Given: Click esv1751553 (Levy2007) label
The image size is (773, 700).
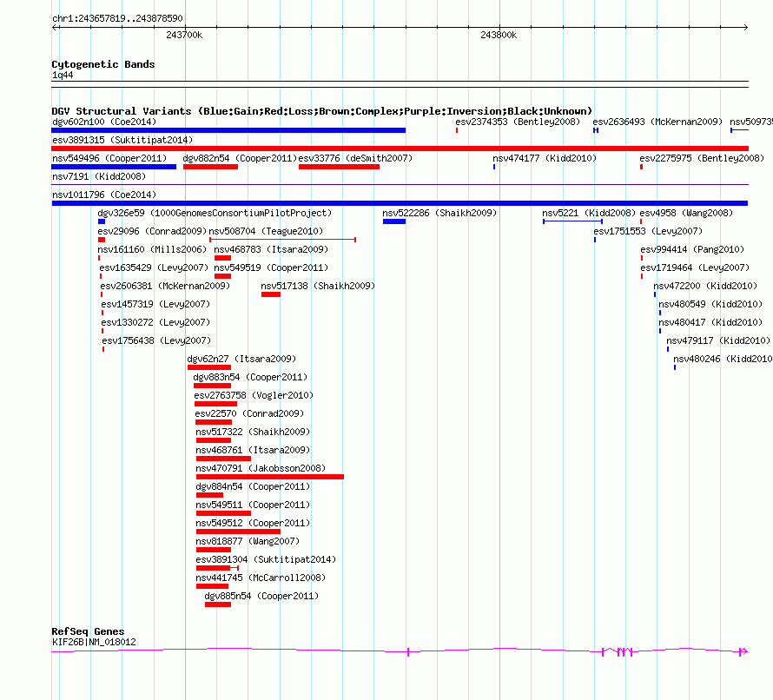Looking at the screenshot, I should [x=648, y=231].
